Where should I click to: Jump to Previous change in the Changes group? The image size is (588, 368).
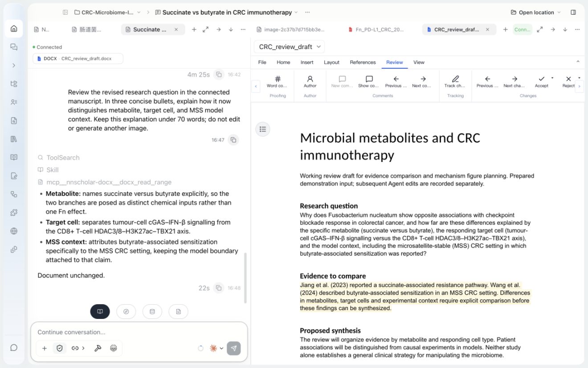487,82
